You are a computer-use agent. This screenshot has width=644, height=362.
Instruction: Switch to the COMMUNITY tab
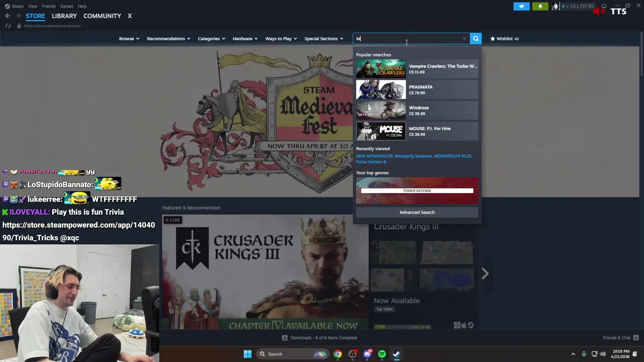click(x=102, y=16)
